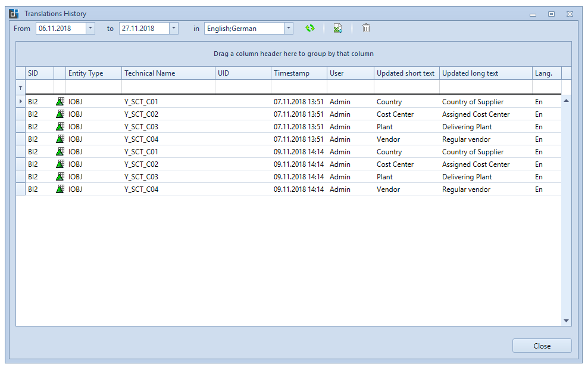Viewport: 588px width, 367px height.
Task: Click the filter funnel icon in the grid
Action: pos(20,87)
